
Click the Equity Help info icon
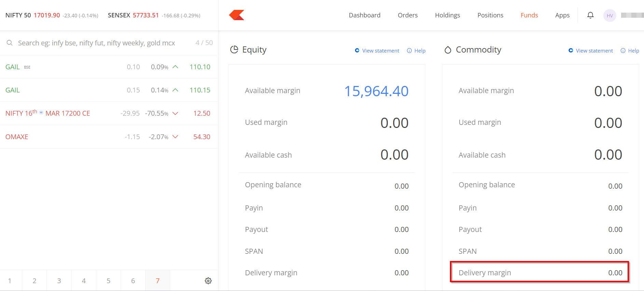(x=409, y=51)
